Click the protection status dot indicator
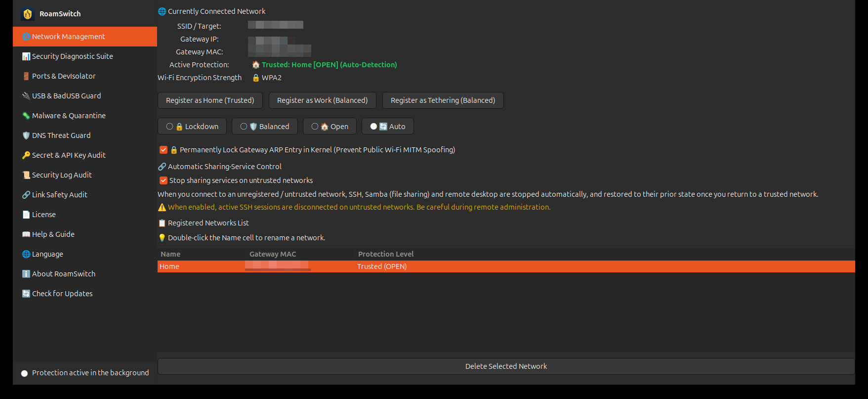The width and height of the screenshot is (868, 399). [24, 373]
